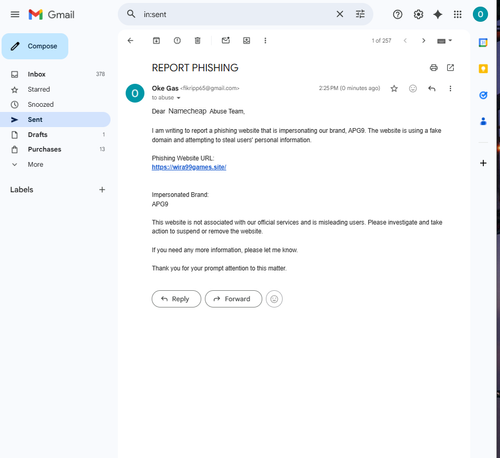Click the Reply button below the message
Viewport: 500px width, 458px height.
pyautogui.click(x=176, y=299)
